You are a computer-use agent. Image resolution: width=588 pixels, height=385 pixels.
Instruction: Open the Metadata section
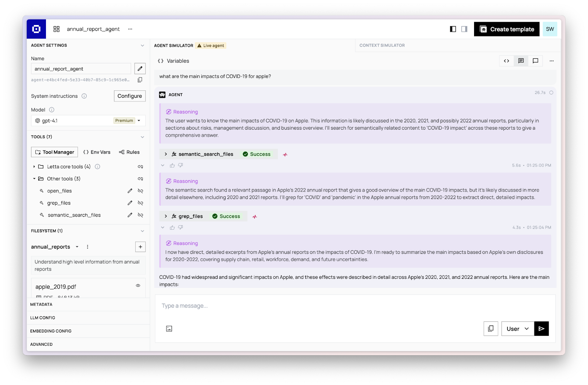(x=88, y=305)
